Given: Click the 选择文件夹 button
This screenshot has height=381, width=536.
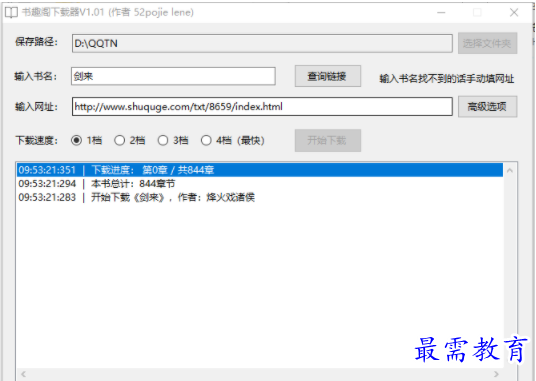Looking at the screenshot, I should (x=487, y=43).
